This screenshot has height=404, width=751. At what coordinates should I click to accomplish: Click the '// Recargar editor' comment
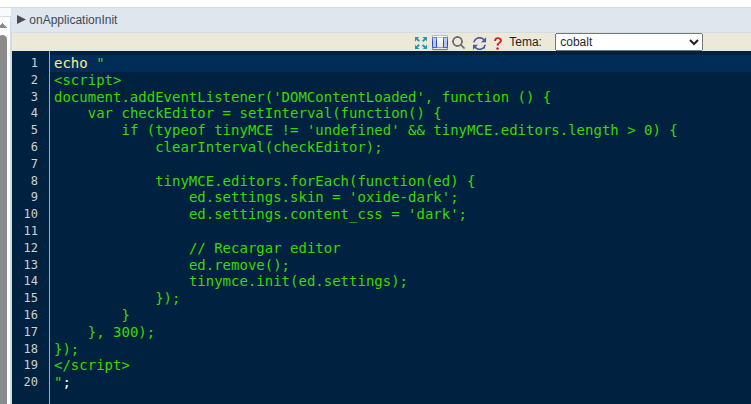(264, 248)
